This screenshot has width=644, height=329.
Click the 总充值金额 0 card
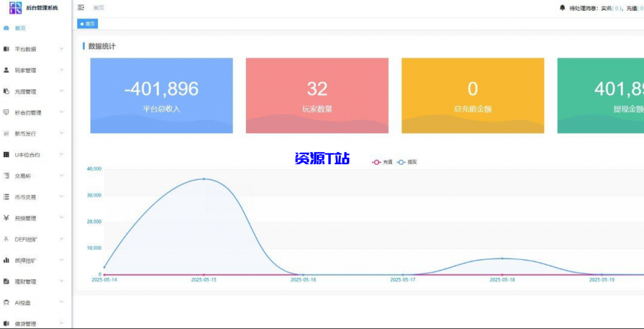[x=473, y=95]
